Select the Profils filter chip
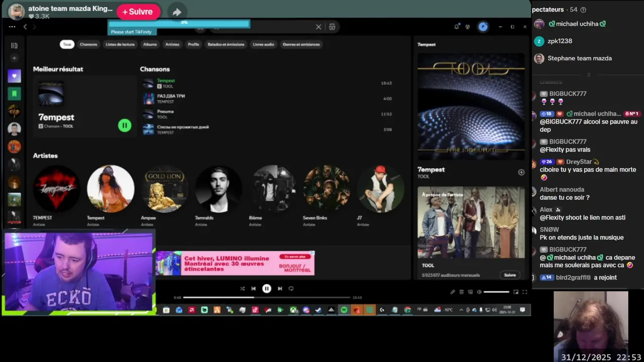The height and width of the screenshot is (362, 644). pyautogui.click(x=194, y=44)
